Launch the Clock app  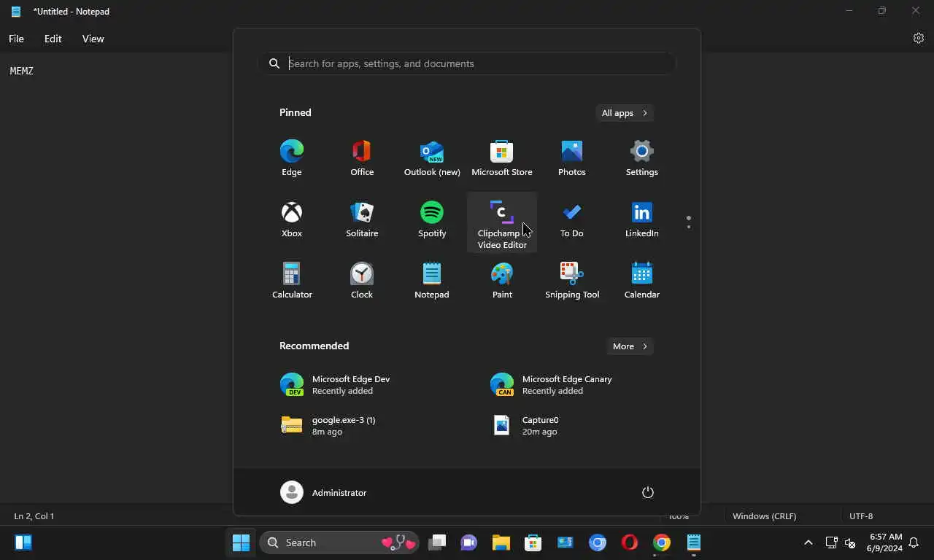pyautogui.click(x=362, y=281)
